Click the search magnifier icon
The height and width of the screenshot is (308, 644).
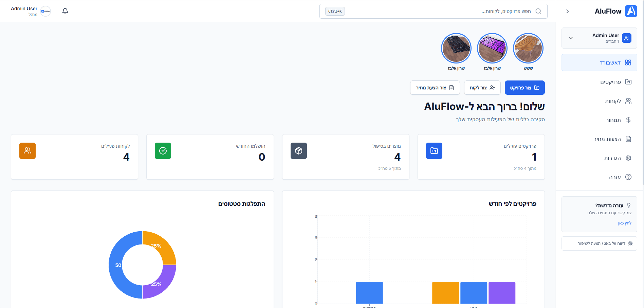pos(538,11)
